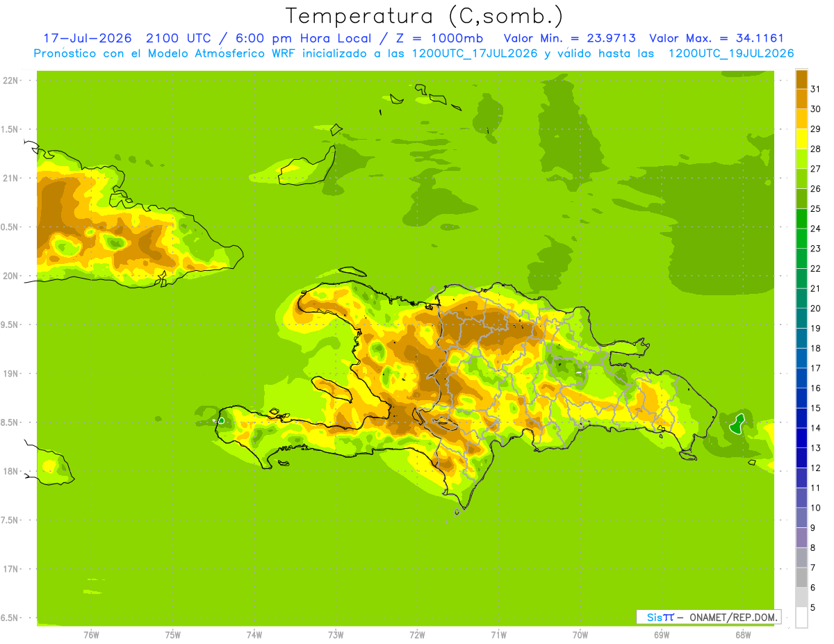Click the "19N" latitude label
Screen dimensions: 834x644
pyautogui.click(x=10, y=374)
